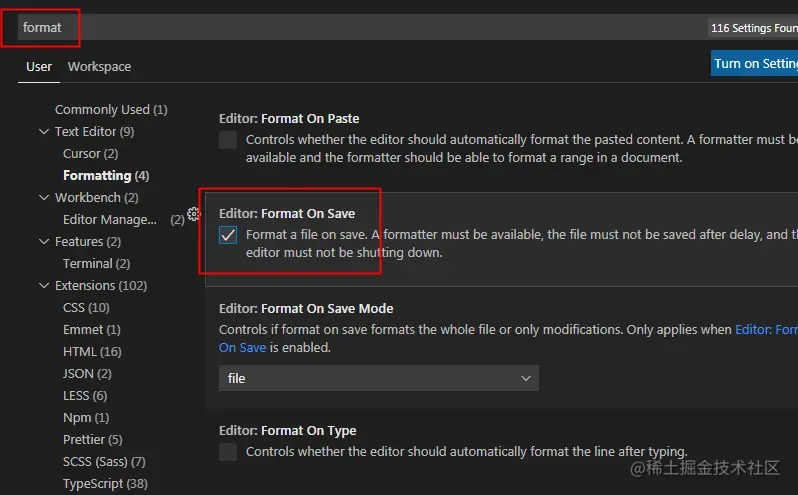This screenshot has width=798, height=495.
Task: Enable the Format On Type checkbox
Action: (x=228, y=452)
